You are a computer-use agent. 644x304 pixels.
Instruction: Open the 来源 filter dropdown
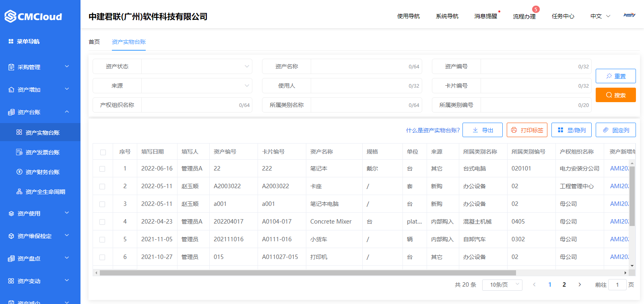(196, 86)
